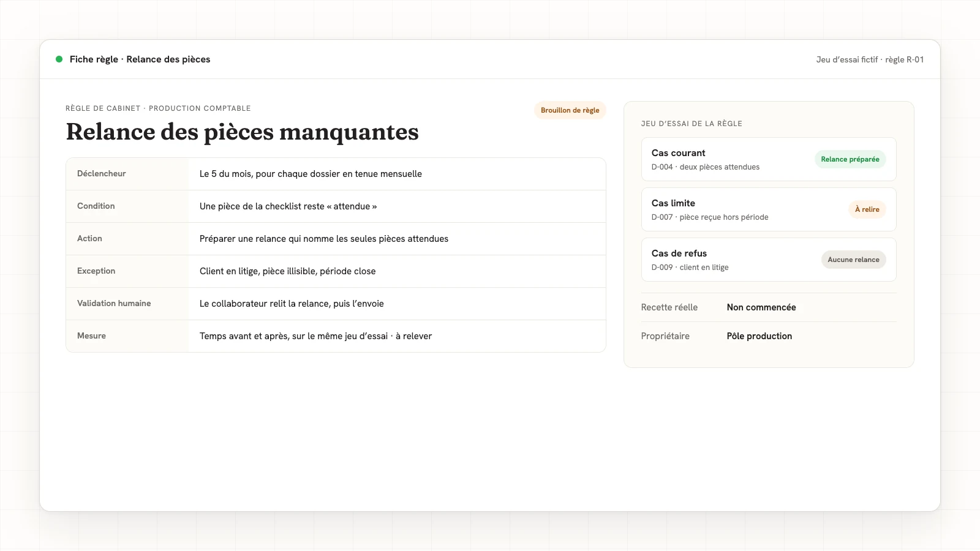Click 'JEU D'ESSAI DE LA RÈGLE' panel heading
The width and height of the screenshot is (980, 551).
tap(692, 124)
